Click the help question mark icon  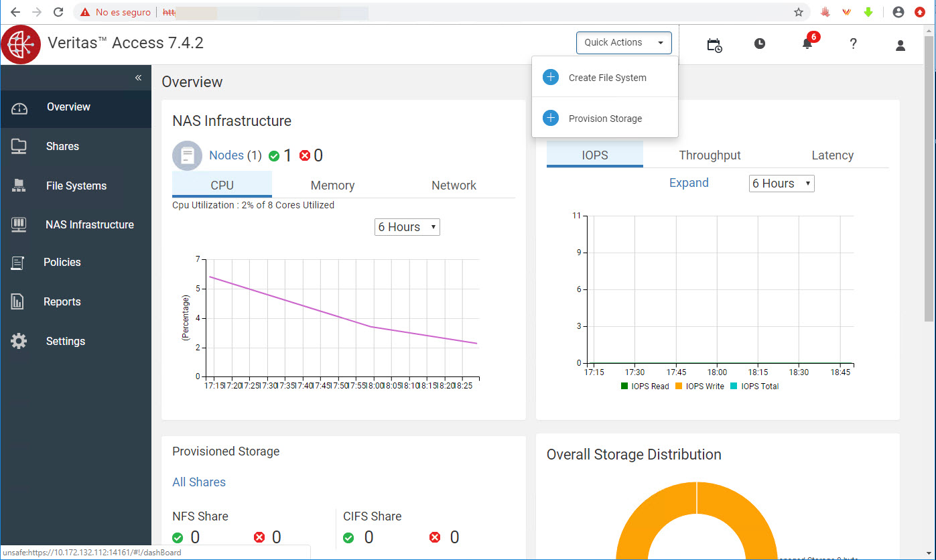pyautogui.click(x=853, y=44)
